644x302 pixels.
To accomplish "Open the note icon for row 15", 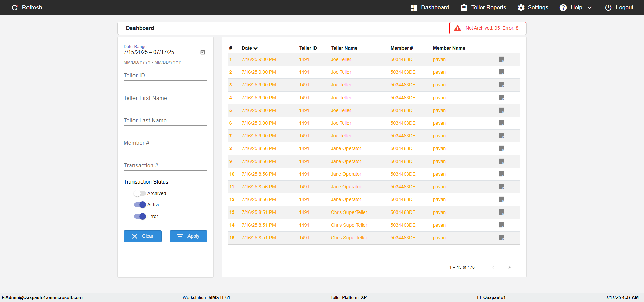I will pos(502,238).
